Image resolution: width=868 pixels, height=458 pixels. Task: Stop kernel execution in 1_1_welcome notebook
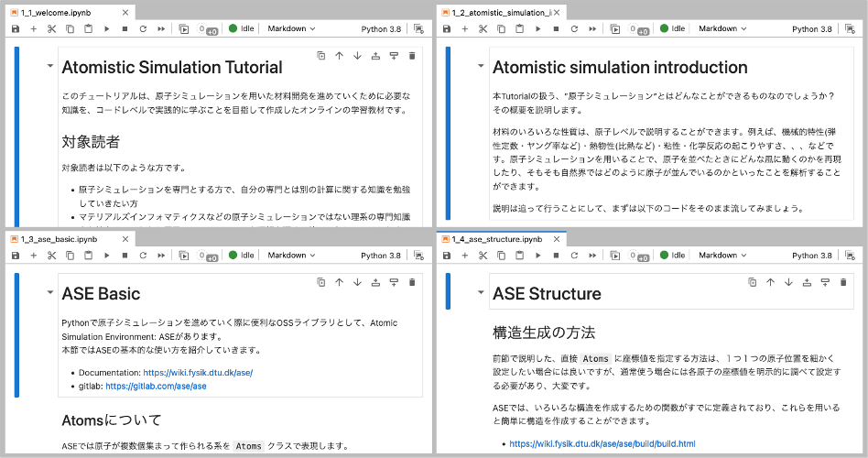pos(125,29)
